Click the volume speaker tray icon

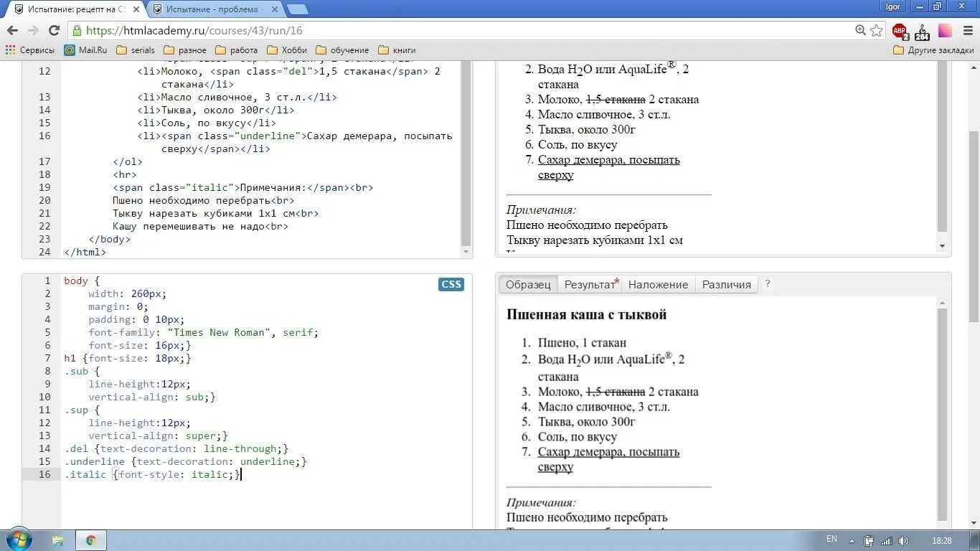click(904, 540)
